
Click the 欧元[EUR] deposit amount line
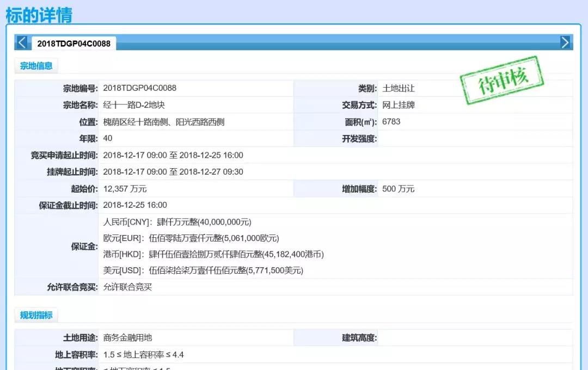[191, 238]
